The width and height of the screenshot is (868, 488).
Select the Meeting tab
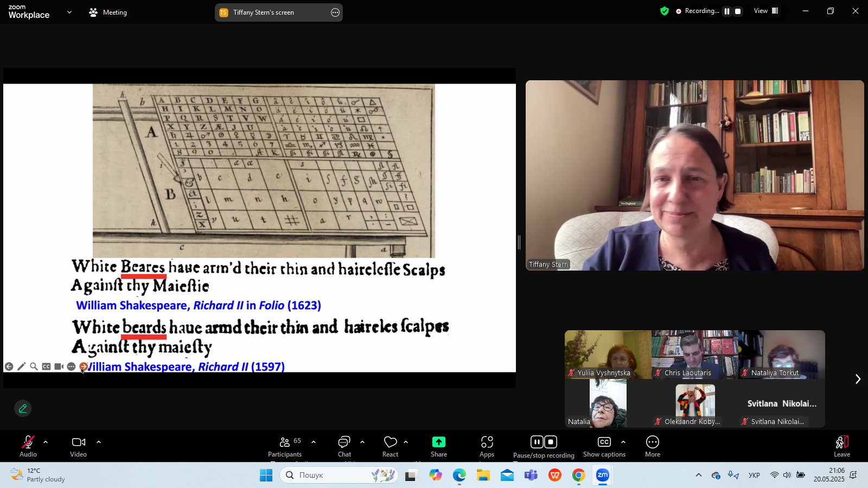[108, 12]
